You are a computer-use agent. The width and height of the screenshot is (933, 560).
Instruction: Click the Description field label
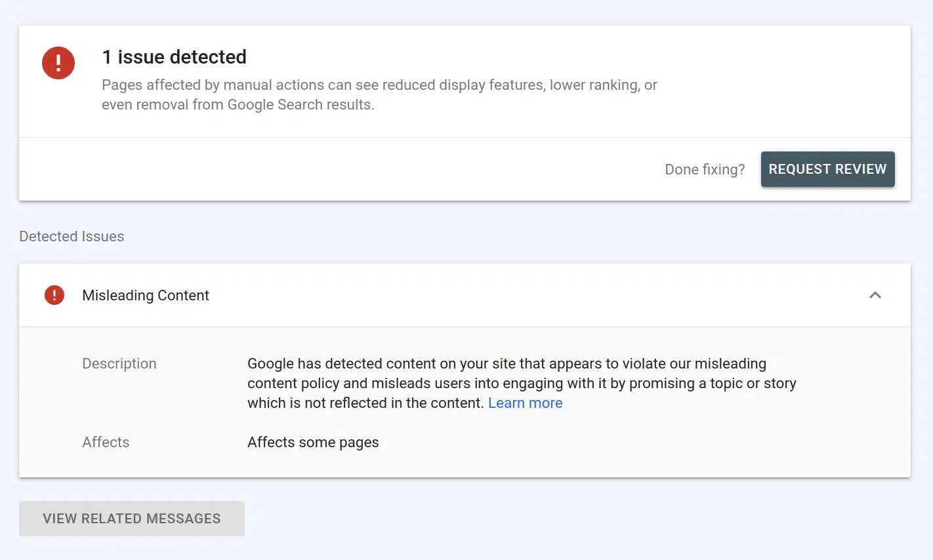(x=119, y=363)
